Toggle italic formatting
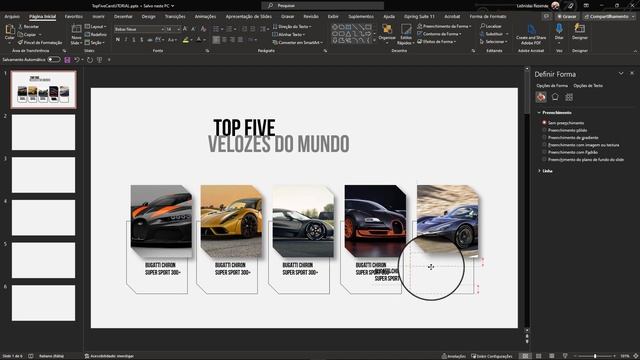640x360 pixels. (126, 40)
